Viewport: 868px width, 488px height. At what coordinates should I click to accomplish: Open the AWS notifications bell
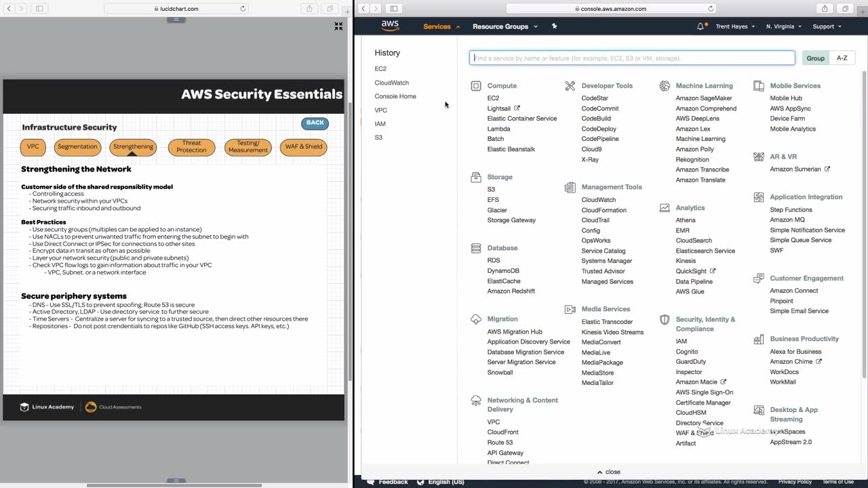[x=701, y=26]
